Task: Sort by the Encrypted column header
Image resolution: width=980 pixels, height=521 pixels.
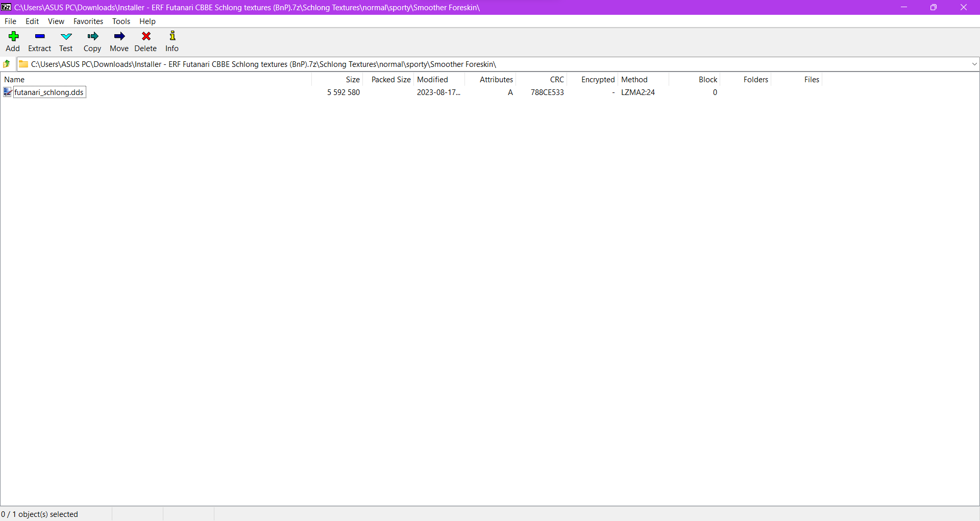Action: (593, 80)
